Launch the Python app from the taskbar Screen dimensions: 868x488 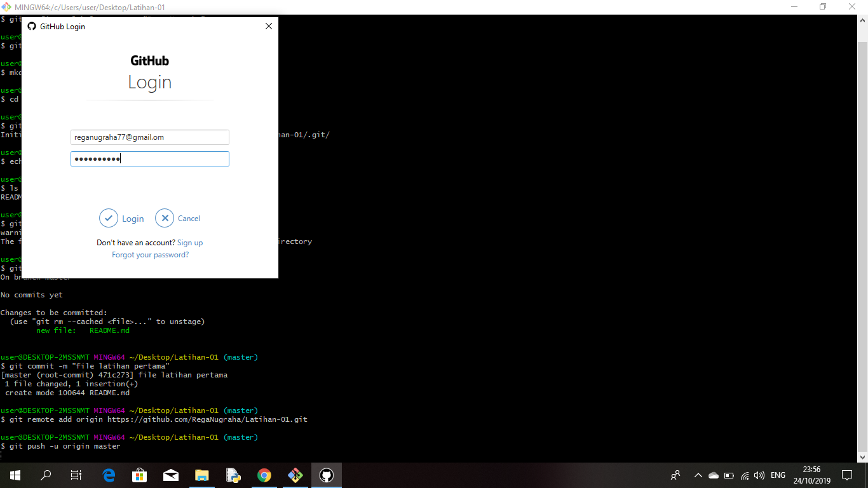pyautogui.click(x=233, y=475)
